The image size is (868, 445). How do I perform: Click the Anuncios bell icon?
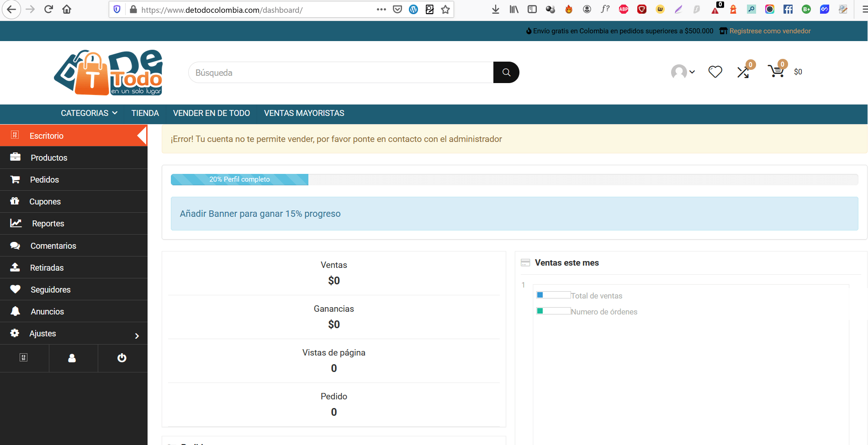tap(15, 311)
